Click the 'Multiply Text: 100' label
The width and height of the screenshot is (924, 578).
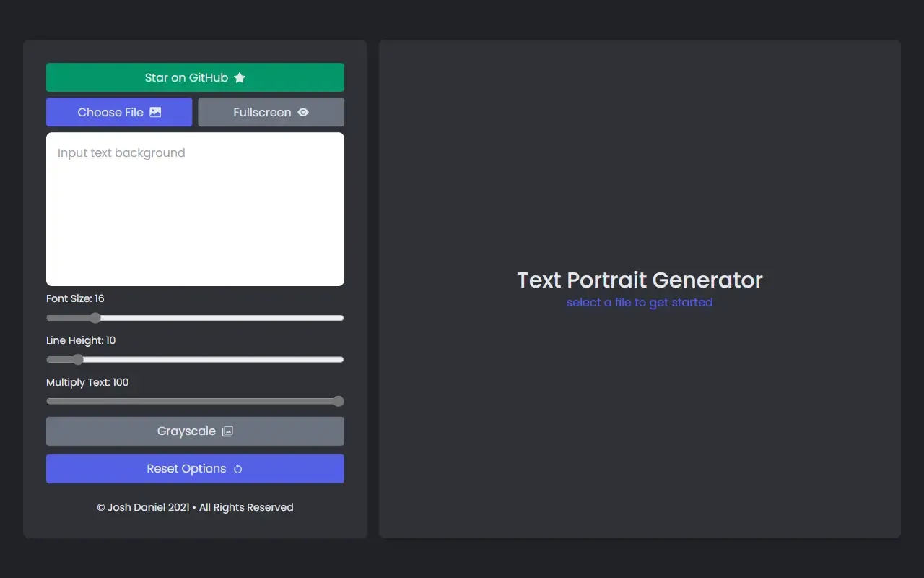[x=87, y=382]
